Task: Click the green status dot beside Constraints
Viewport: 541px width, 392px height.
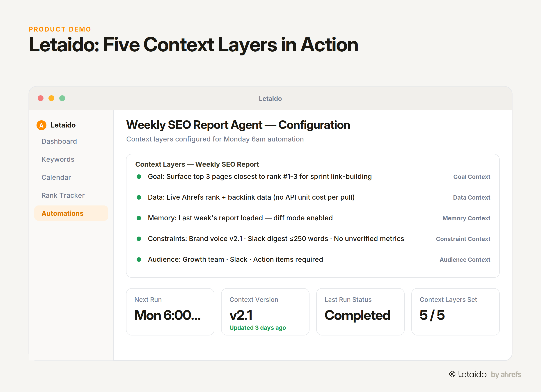Action: (x=139, y=239)
